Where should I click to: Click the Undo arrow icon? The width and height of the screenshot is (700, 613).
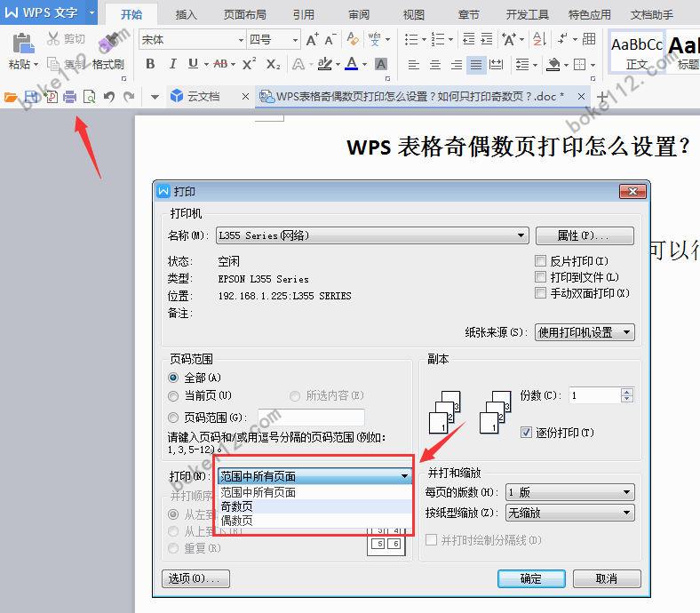[x=108, y=97]
